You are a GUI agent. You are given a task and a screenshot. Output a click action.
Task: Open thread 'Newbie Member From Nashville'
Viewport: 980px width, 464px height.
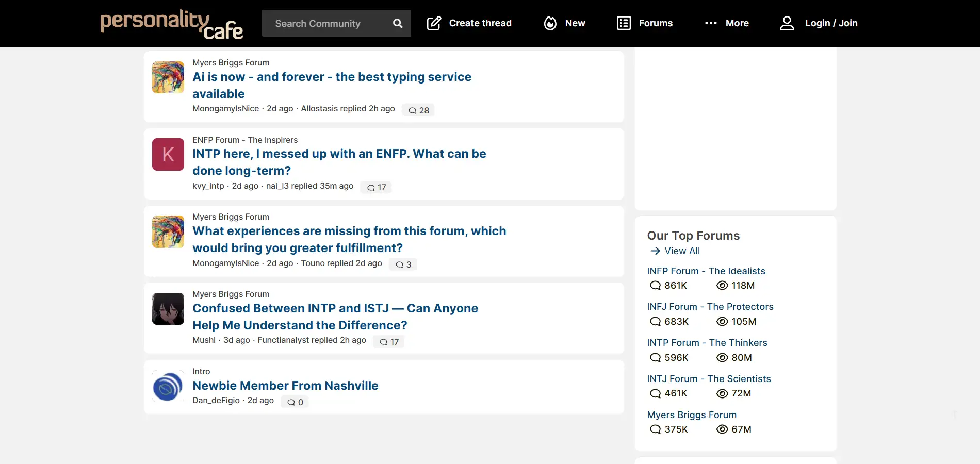285,386
